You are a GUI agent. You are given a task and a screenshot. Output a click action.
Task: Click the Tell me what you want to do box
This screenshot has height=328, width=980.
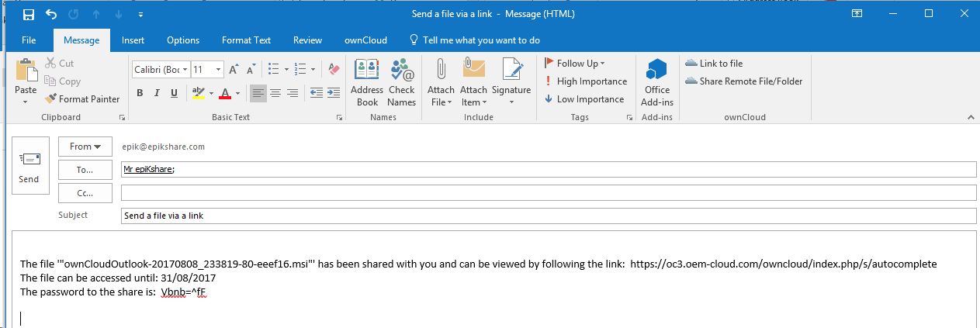[x=474, y=40]
